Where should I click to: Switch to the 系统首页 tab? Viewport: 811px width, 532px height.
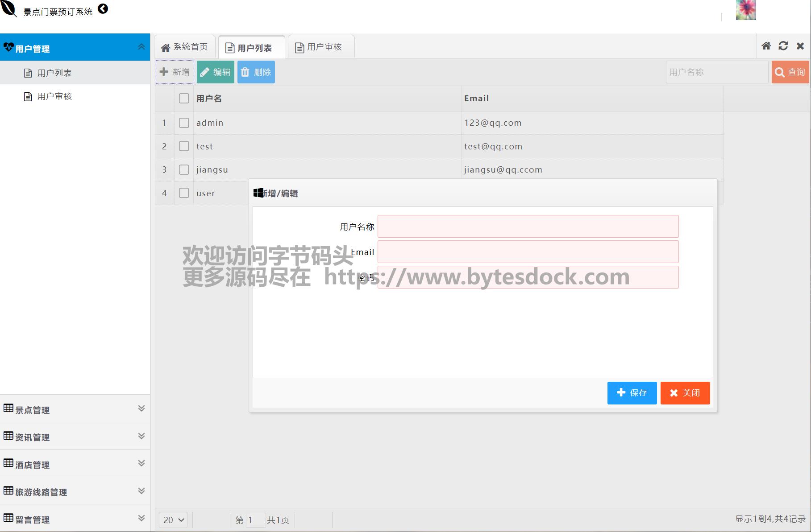(x=185, y=47)
